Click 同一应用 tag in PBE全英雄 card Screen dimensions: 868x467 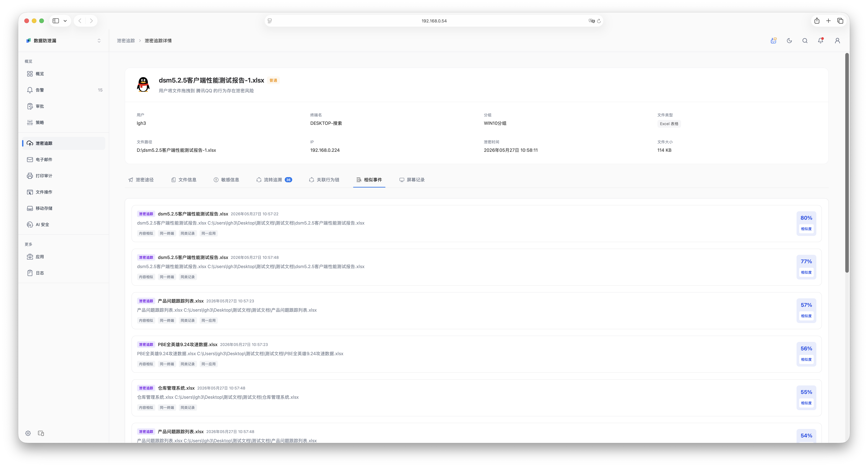click(x=208, y=364)
